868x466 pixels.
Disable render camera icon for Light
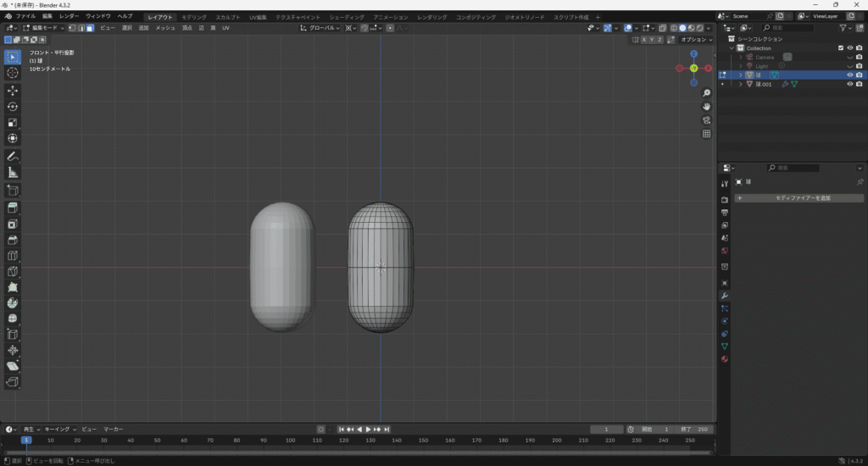coord(860,66)
